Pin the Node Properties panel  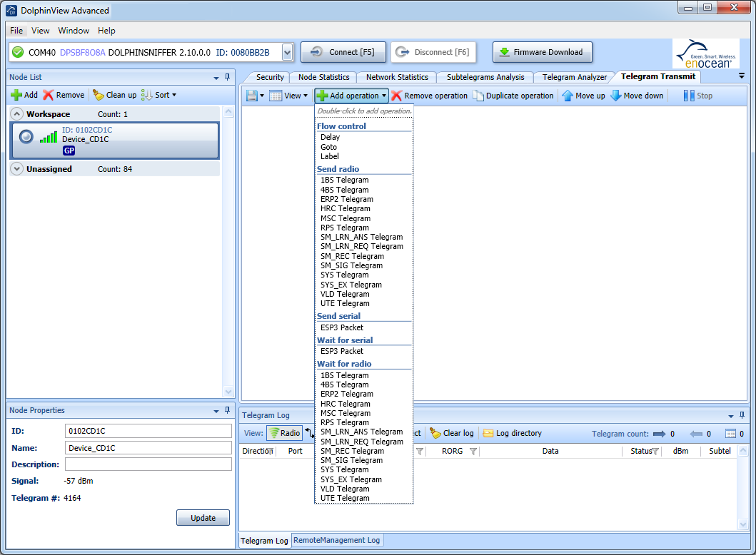(x=228, y=410)
